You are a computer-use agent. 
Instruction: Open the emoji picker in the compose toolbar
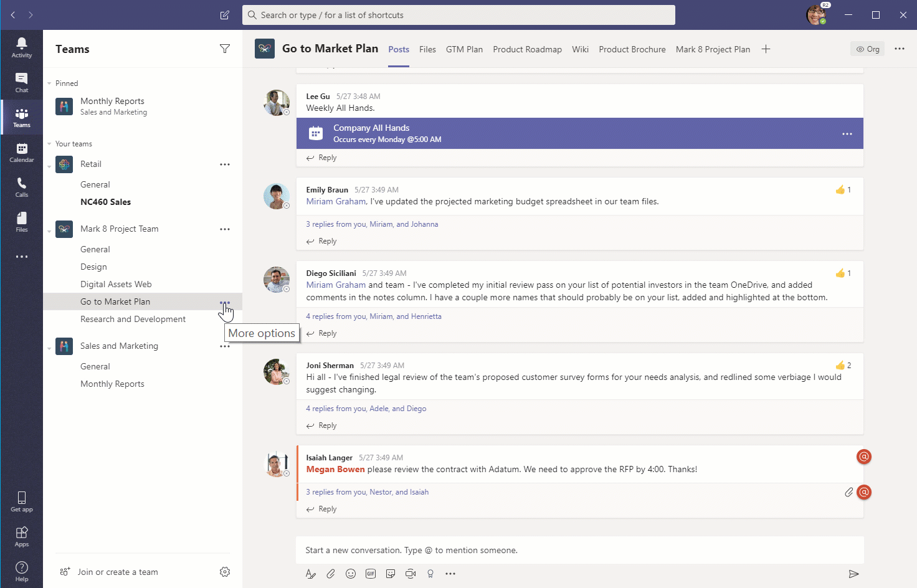pyautogui.click(x=351, y=574)
